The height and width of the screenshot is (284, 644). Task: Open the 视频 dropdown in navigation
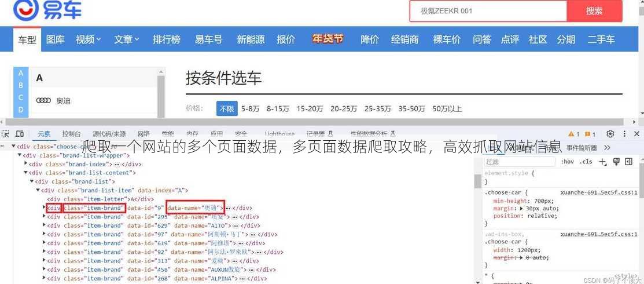pos(88,39)
